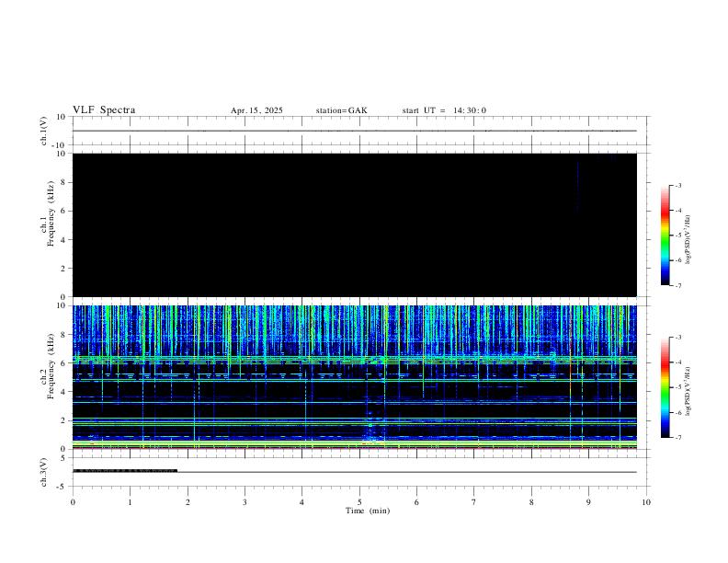Viewport: 728px width, 563px height.
Task: Click the ch.1 black spectrogram panel
Action: 355,224
